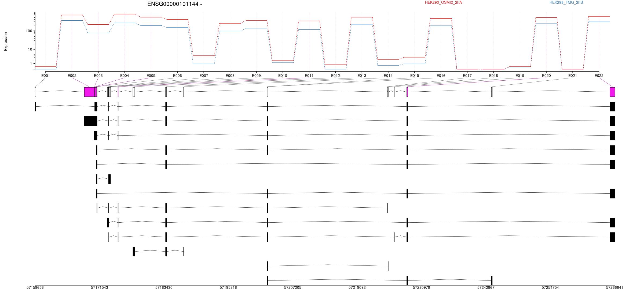Click exon label E010
Screen dimensions: 644x292
click(x=283, y=76)
